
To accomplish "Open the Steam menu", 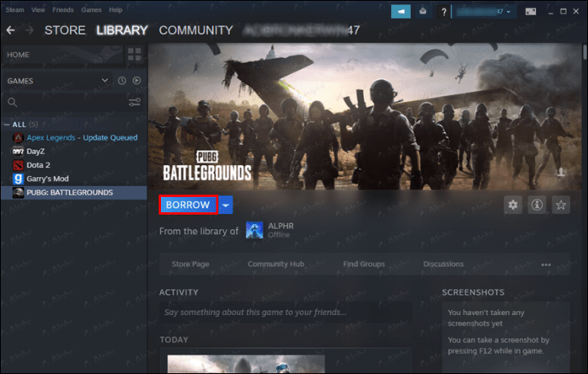I will [x=14, y=10].
